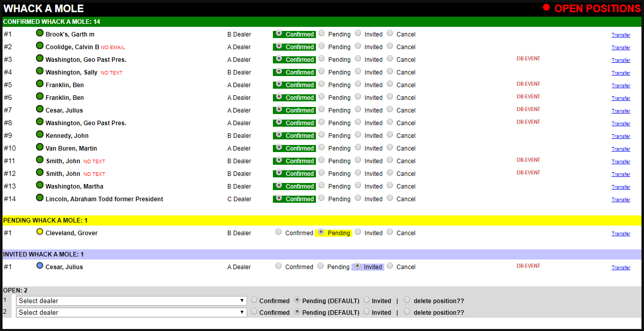Click Transfer link for Lincoln, Abraham
644x331 pixels.
coord(621,200)
